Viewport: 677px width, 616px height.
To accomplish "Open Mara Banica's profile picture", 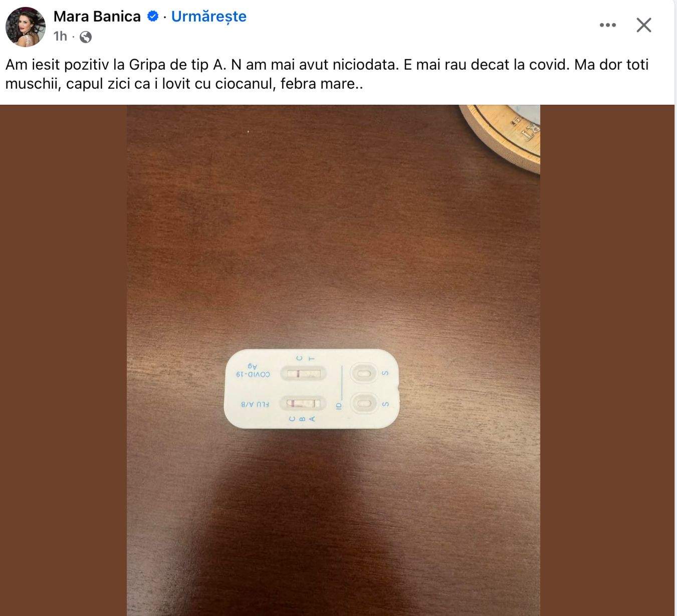I will coord(25,27).
